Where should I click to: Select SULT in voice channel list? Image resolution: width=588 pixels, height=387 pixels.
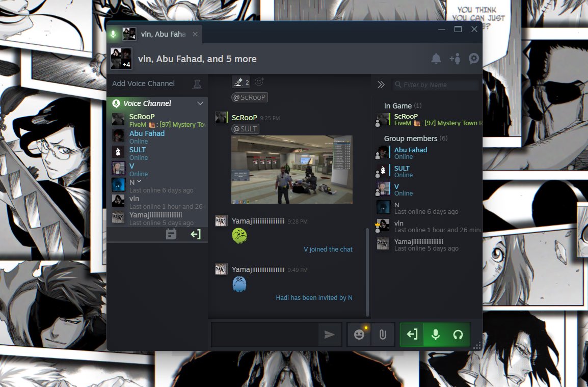click(x=157, y=153)
